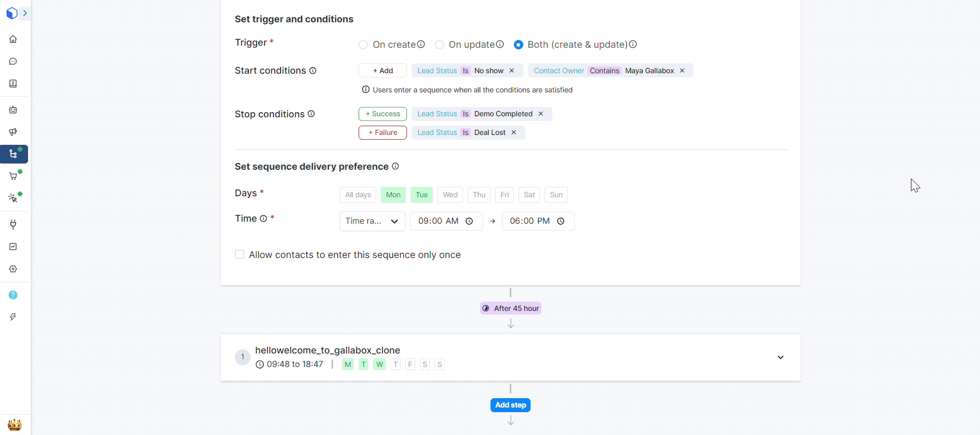Select the On update trigger option
The width and height of the screenshot is (980, 435).
coord(440,45)
